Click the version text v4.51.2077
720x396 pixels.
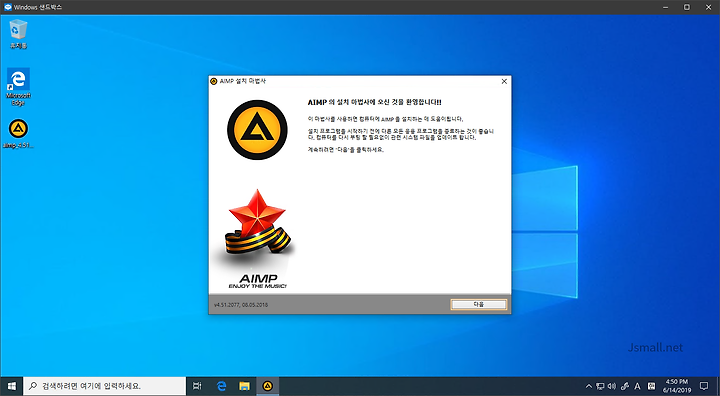[241, 305]
